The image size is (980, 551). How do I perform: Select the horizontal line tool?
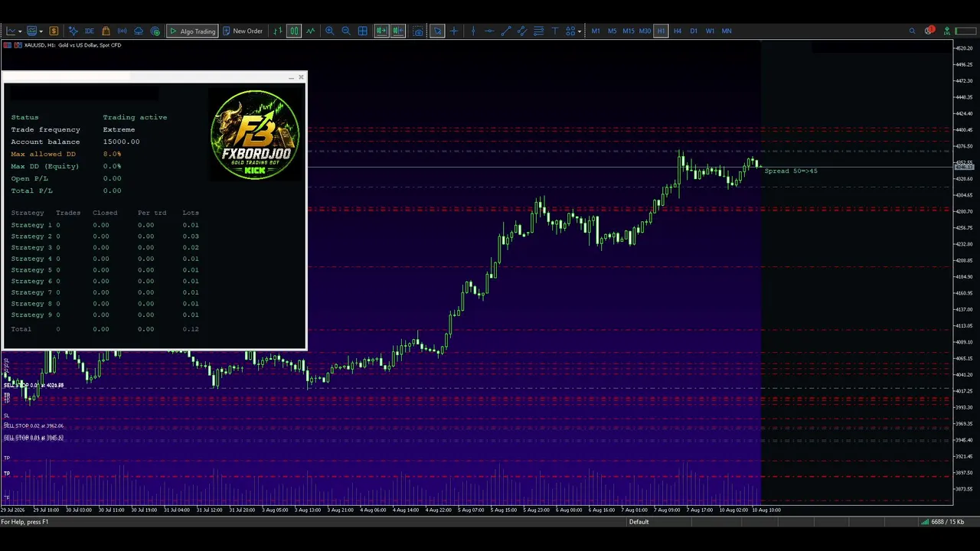point(489,31)
